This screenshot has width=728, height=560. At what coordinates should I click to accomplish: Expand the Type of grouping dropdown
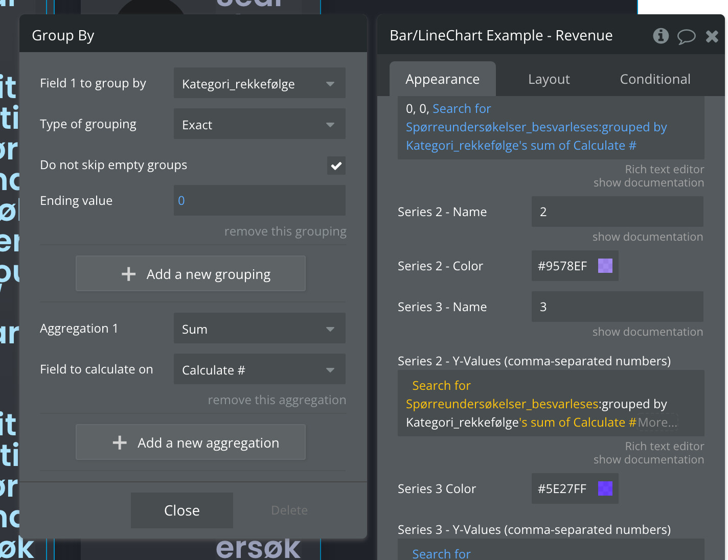click(x=259, y=124)
